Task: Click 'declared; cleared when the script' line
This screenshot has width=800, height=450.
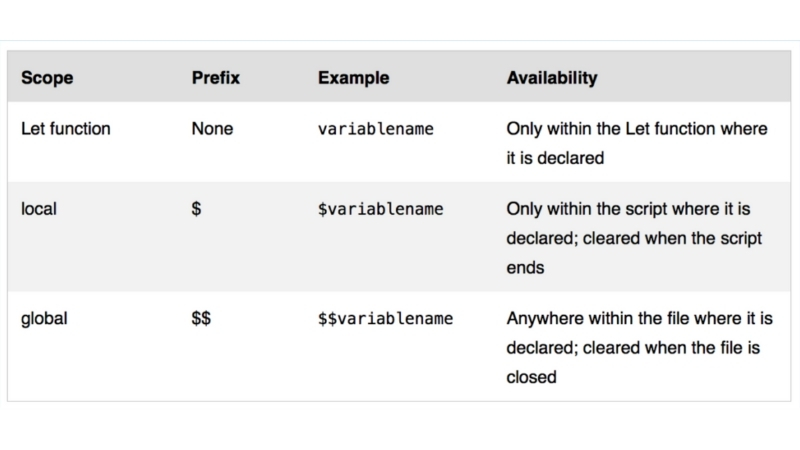Action: 634,239
